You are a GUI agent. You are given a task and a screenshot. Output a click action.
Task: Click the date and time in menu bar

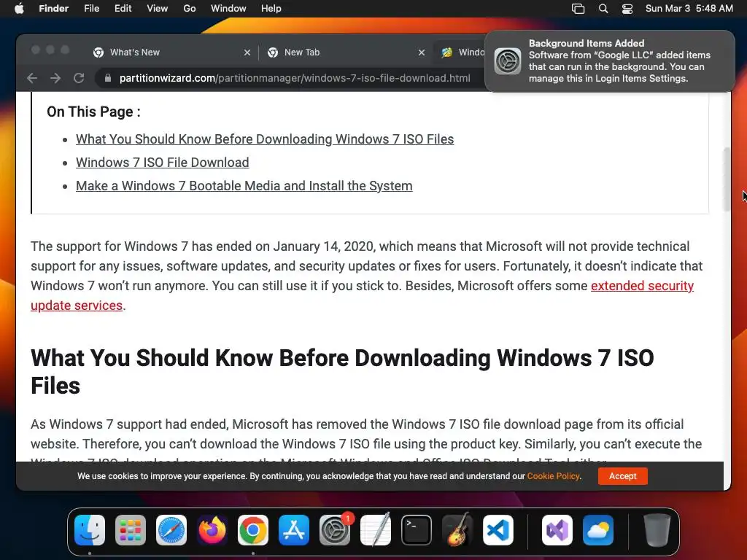click(x=689, y=9)
